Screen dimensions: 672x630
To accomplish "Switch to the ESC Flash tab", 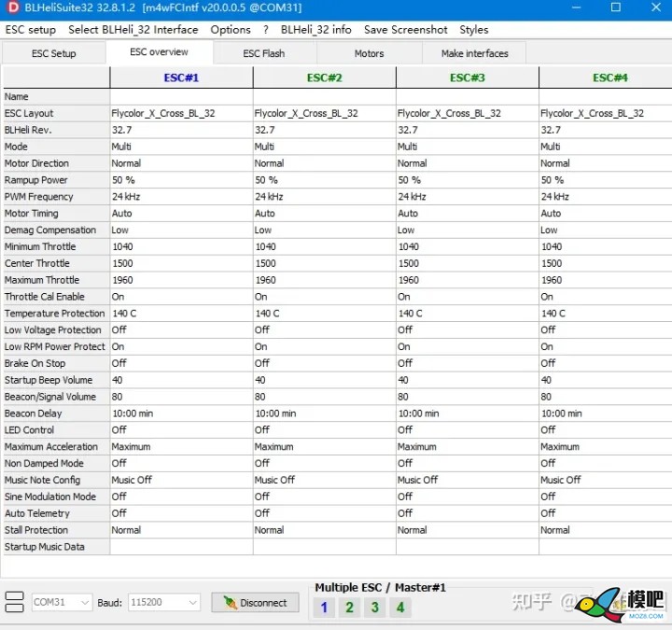I will point(263,53).
